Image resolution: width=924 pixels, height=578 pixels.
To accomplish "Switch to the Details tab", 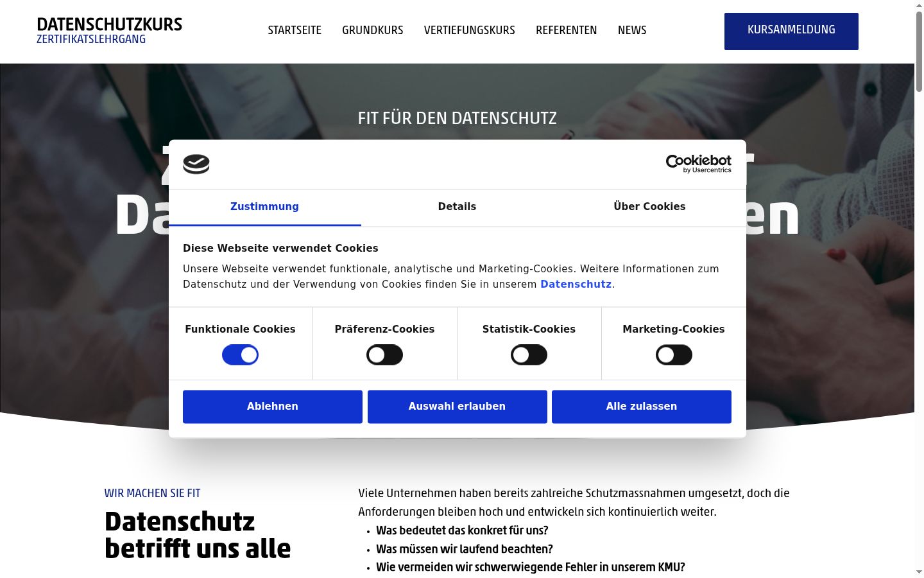I will (x=457, y=207).
